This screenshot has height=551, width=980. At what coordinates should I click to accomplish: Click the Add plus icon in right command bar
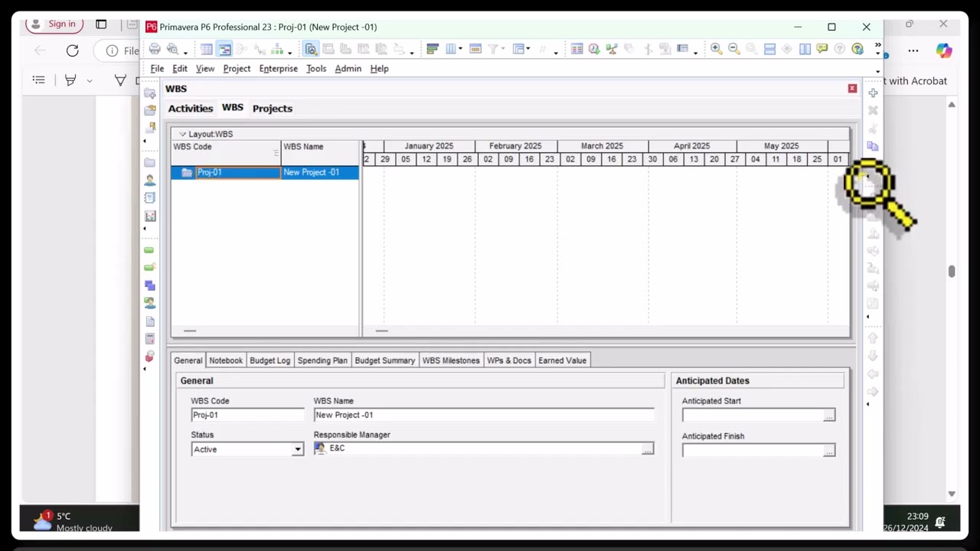click(873, 93)
